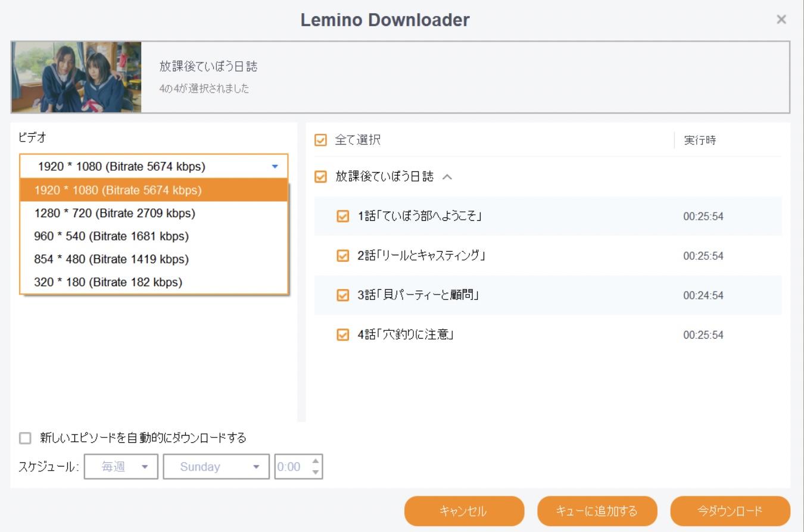Viewport: 804px width, 532px height.
Task: Click the キューに追加する button
Action: 597,511
